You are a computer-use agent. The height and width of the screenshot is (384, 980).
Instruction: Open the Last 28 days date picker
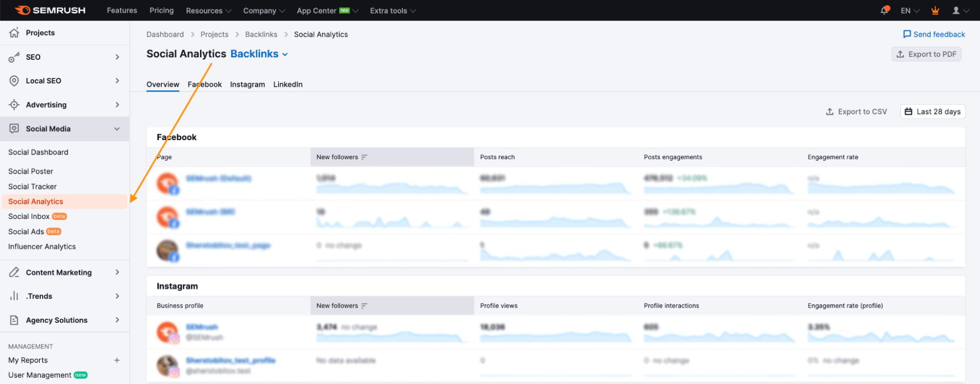pos(932,112)
